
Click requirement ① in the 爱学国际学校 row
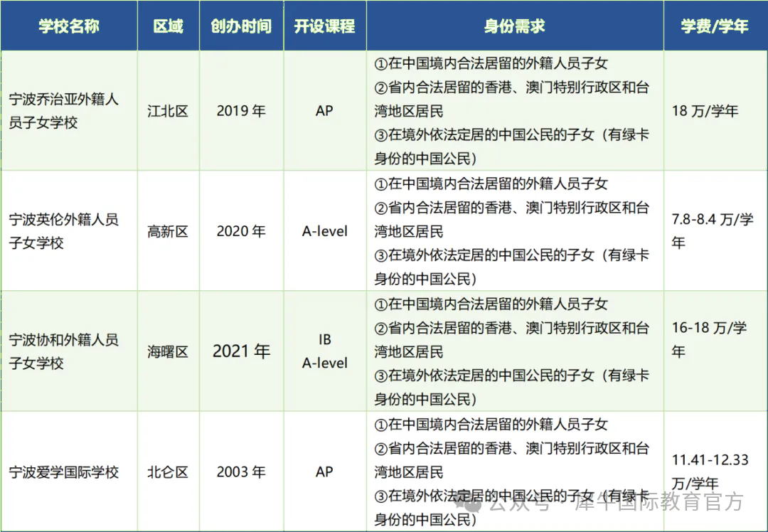coord(491,424)
